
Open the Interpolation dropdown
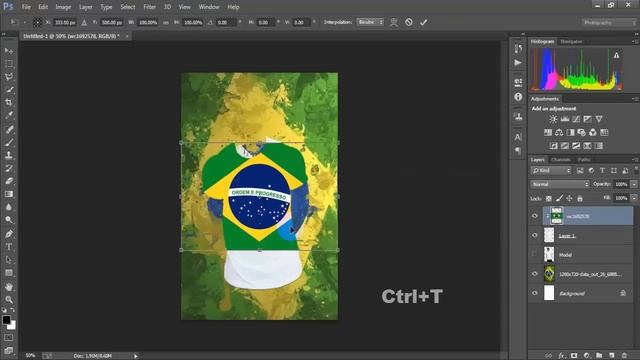(x=370, y=22)
